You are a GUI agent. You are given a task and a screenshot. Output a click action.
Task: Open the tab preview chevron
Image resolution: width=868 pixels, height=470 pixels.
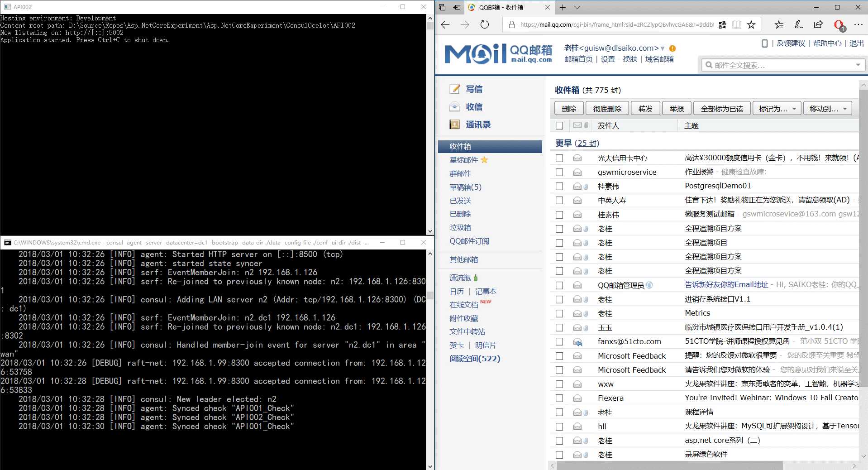coord(577,7)
